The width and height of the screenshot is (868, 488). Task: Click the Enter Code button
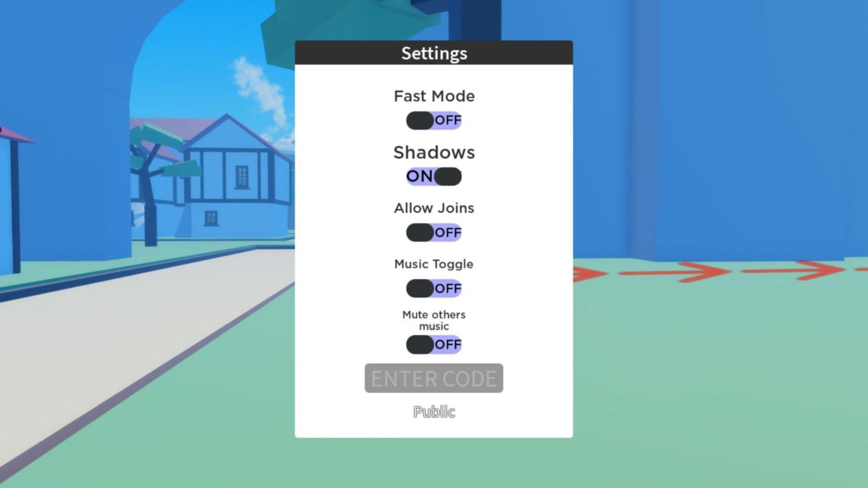434,377
